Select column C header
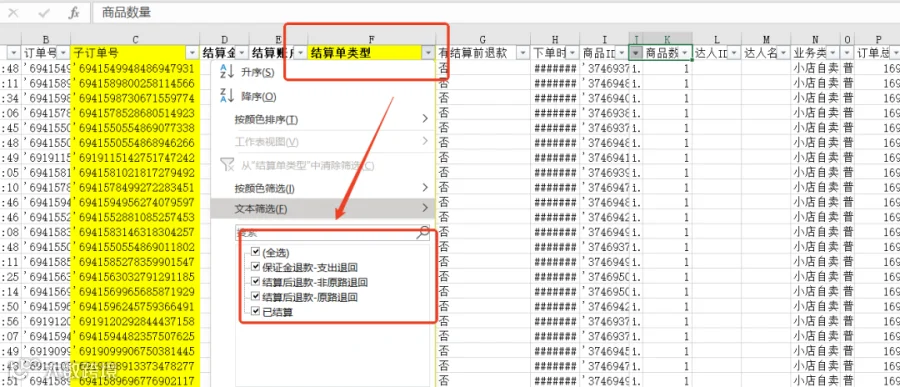900x387 pixels. click(135, 39)
